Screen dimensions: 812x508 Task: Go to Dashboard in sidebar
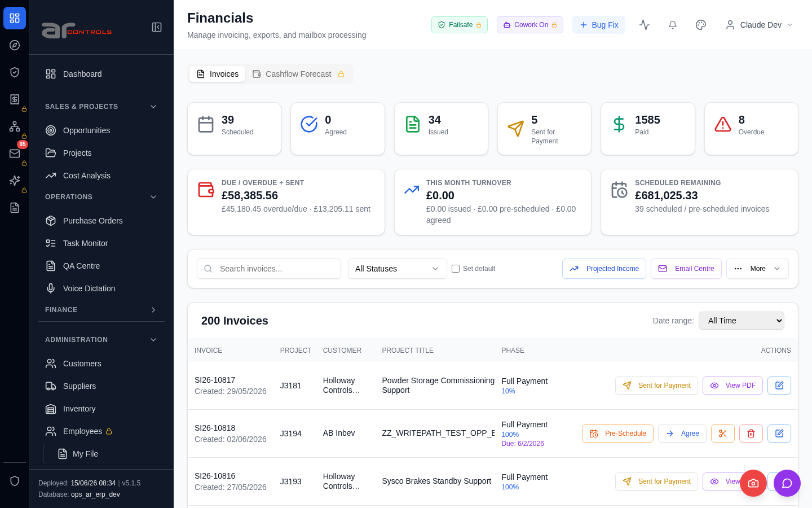(x=101, y=74)
